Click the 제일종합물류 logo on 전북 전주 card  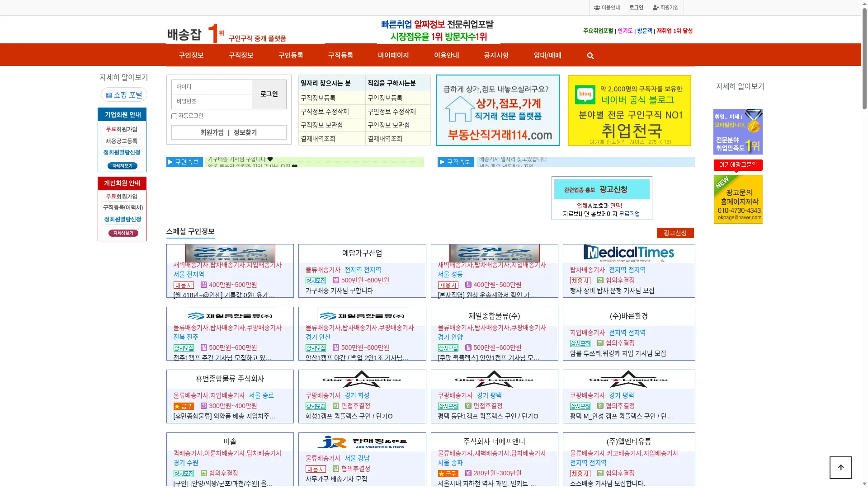coord(230,316)
